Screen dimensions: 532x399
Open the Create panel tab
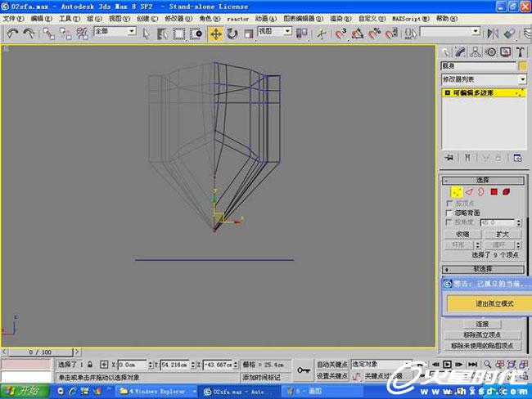click(x=445, y=52)
